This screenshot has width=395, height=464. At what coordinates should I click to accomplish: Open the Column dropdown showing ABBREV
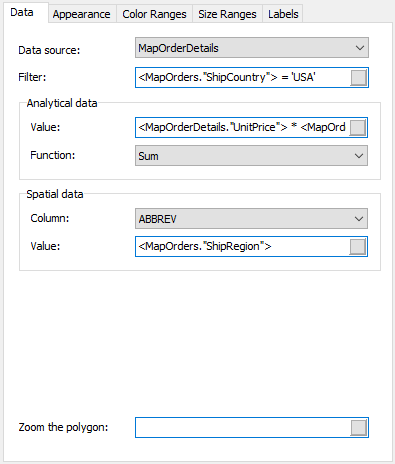tap(251, 219)
